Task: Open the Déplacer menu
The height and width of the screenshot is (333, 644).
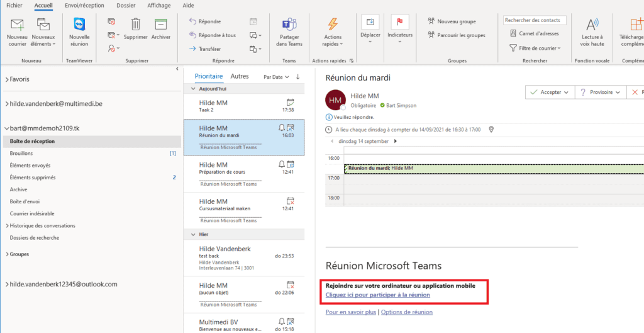Action: pyautogui.click(x=370, y=30)
